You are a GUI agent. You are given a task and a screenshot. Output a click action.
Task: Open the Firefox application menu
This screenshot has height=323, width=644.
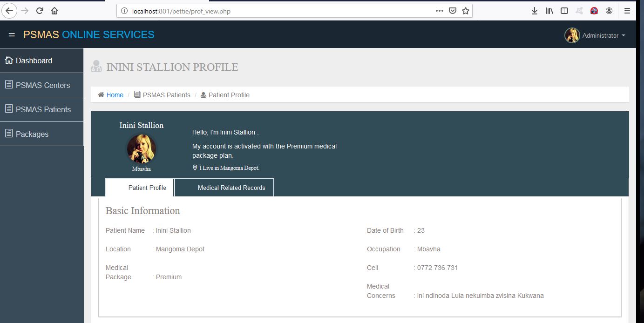point(627,11)
